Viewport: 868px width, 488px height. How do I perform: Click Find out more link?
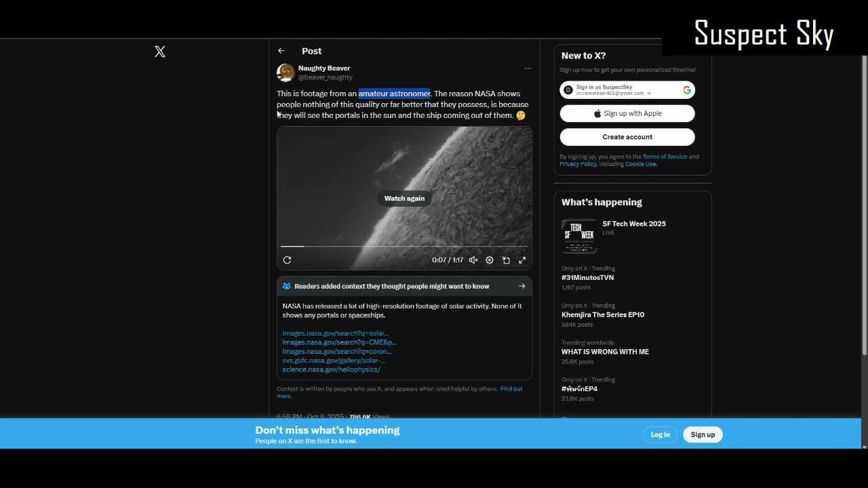(x=511, y=388)
